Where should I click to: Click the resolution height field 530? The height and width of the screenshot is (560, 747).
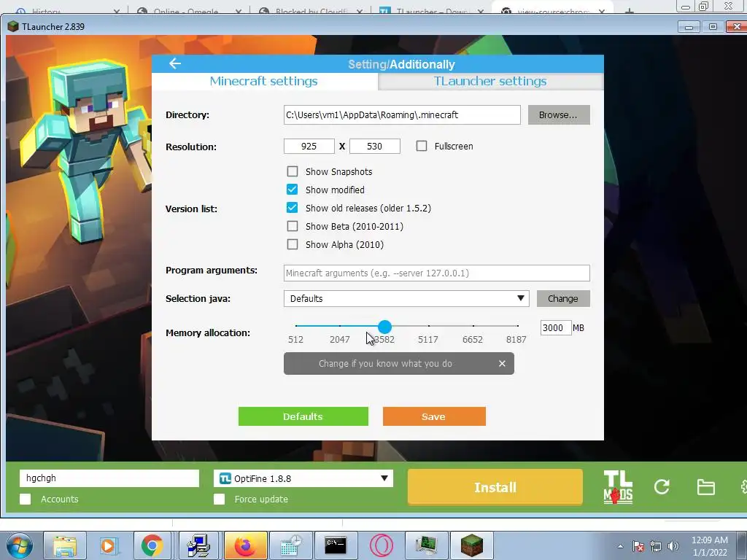coord(375,146)
